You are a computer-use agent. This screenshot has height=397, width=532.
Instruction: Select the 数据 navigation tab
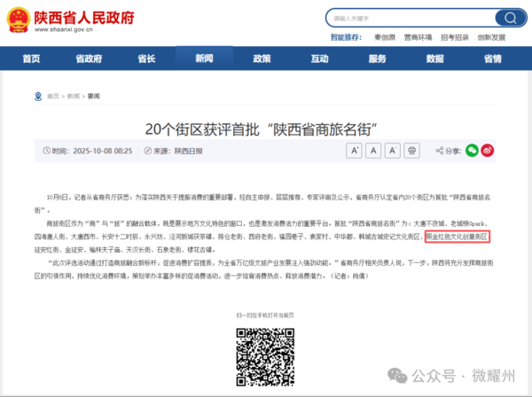[x=434, y=58]
